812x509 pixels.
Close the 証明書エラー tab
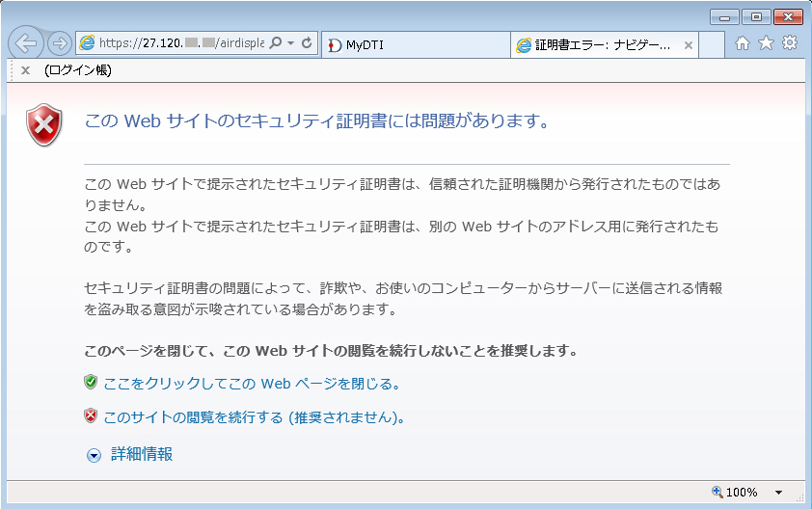(x=688, y=44)
